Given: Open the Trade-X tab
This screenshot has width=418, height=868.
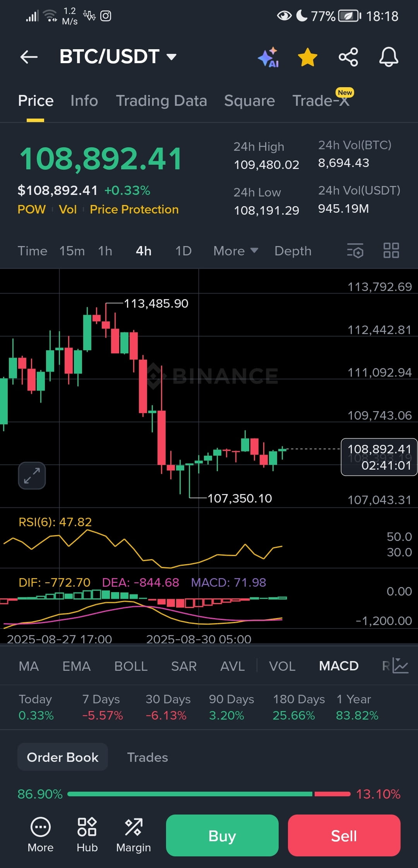Looking at the screenshot, I should coord(321,101).
